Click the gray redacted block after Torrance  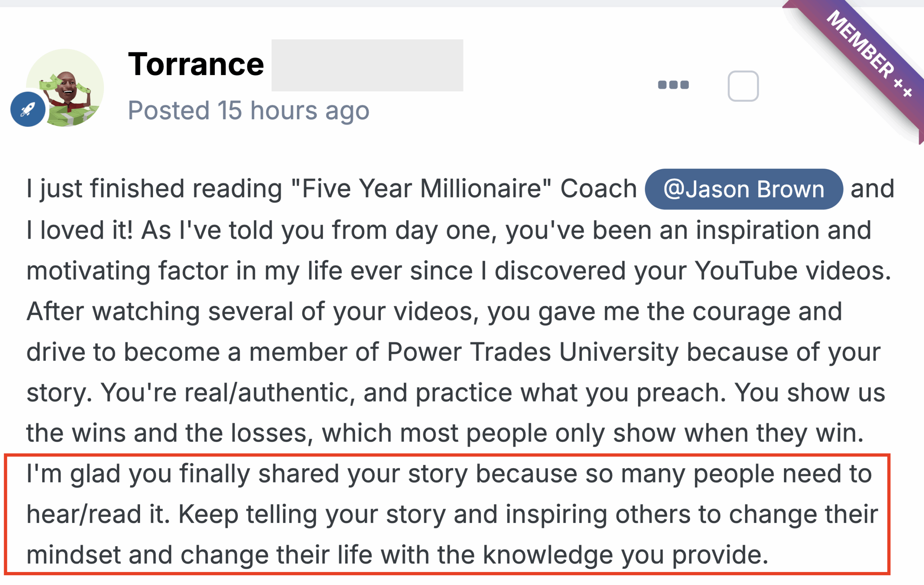(367, 65)
